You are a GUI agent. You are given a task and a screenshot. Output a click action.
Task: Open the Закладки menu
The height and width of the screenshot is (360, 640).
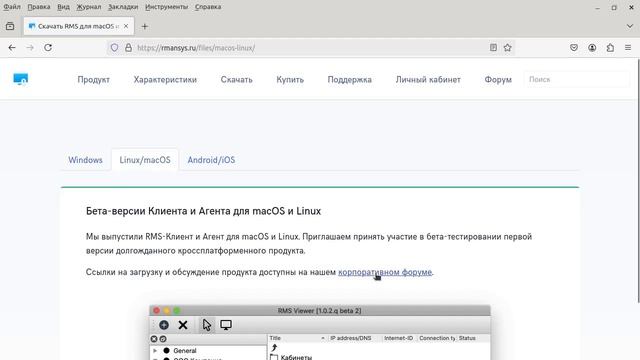click(123, 7)
